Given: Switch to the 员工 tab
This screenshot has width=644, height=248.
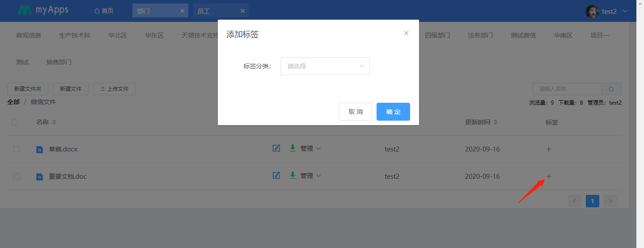Looking at the screenshot, I should click(204, 11).
